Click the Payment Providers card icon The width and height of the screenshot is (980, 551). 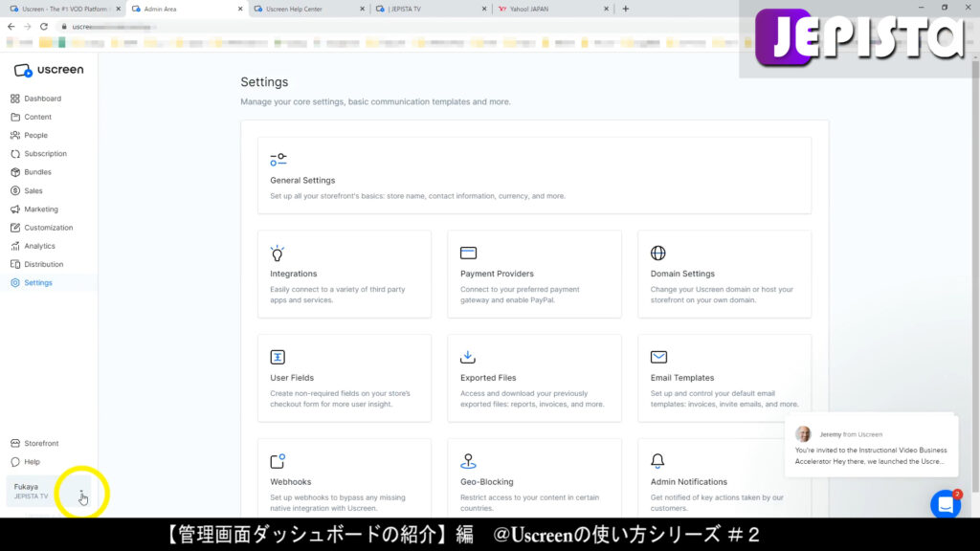(x=468, y=253)
